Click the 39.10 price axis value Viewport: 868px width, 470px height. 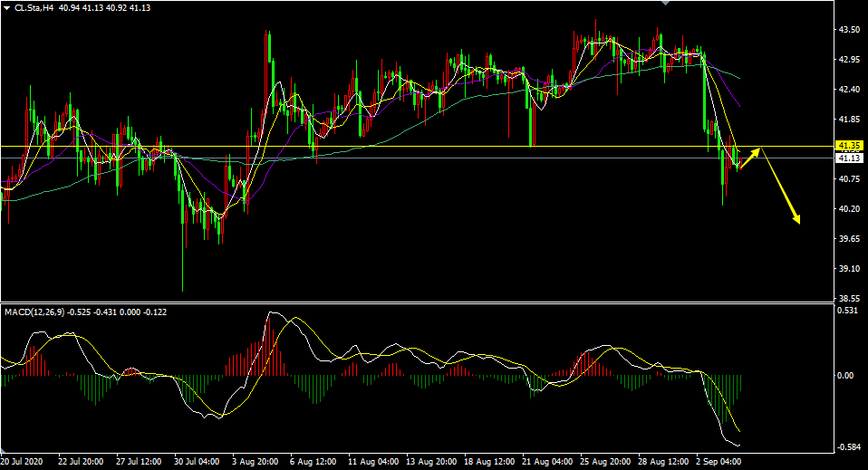849,268
